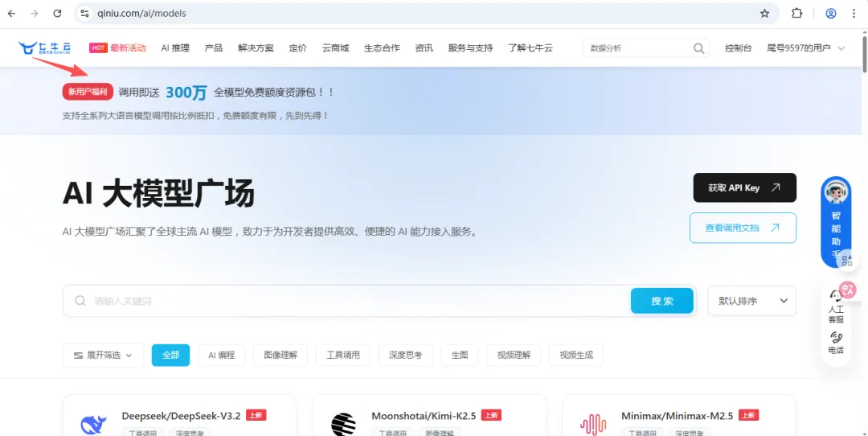
Task: Select the 生图 filter tab
Action: tap(460, 355)
